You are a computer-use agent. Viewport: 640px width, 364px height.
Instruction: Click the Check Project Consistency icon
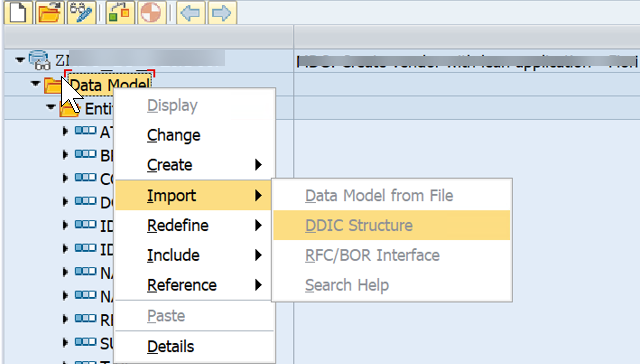(x=120, y=13)
